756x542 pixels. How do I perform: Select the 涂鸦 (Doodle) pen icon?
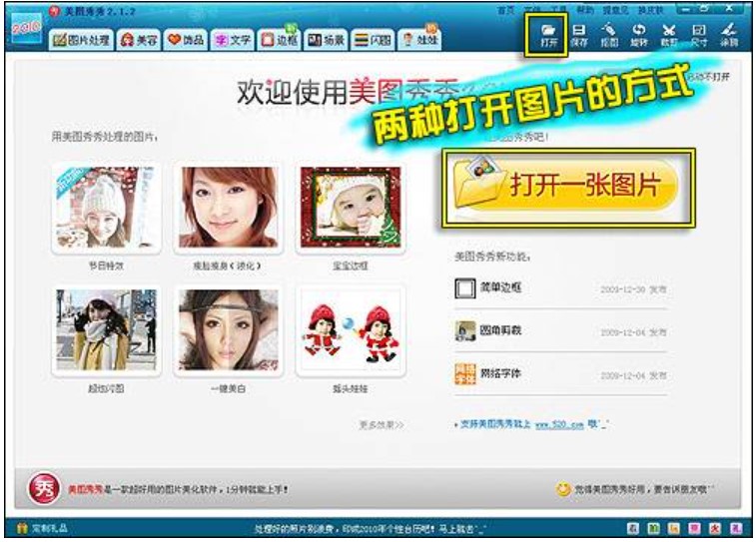(729, 35)
